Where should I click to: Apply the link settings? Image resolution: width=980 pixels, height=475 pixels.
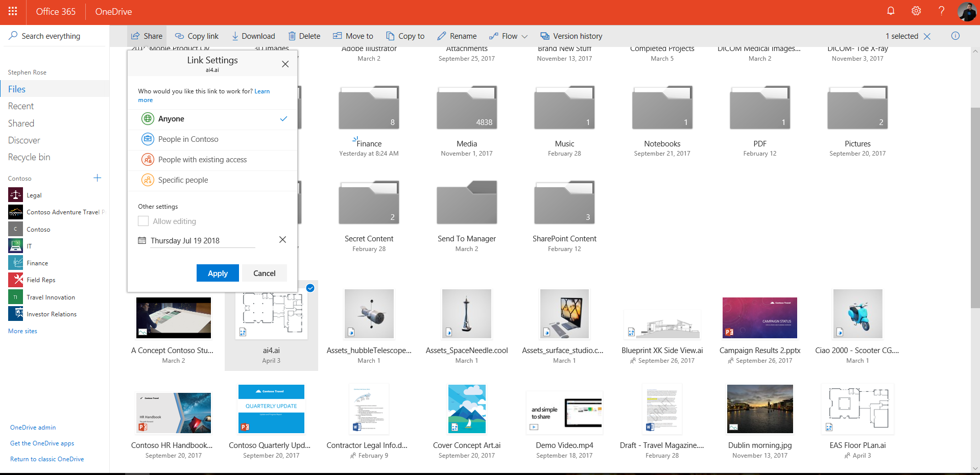[218, 273]
